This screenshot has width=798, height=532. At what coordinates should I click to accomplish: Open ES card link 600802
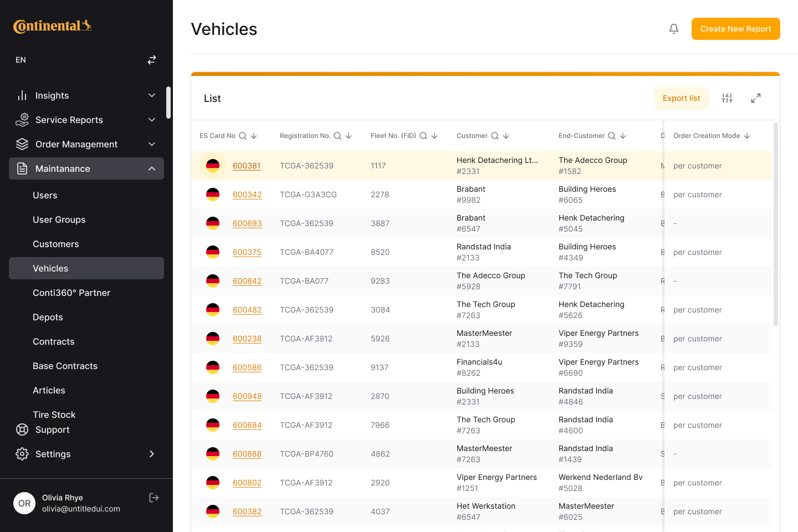[247, 483]
